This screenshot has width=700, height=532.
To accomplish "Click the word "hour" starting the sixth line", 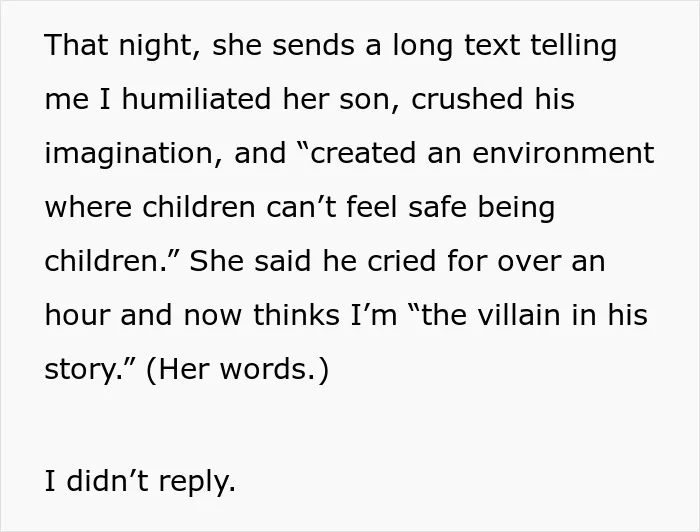I will 76,315.
